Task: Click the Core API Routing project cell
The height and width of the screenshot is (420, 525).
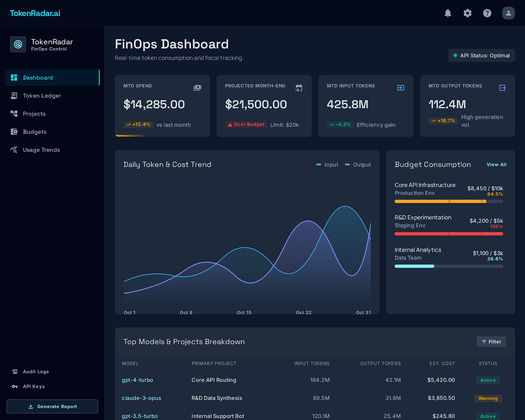Action: (x=214, y=380)
